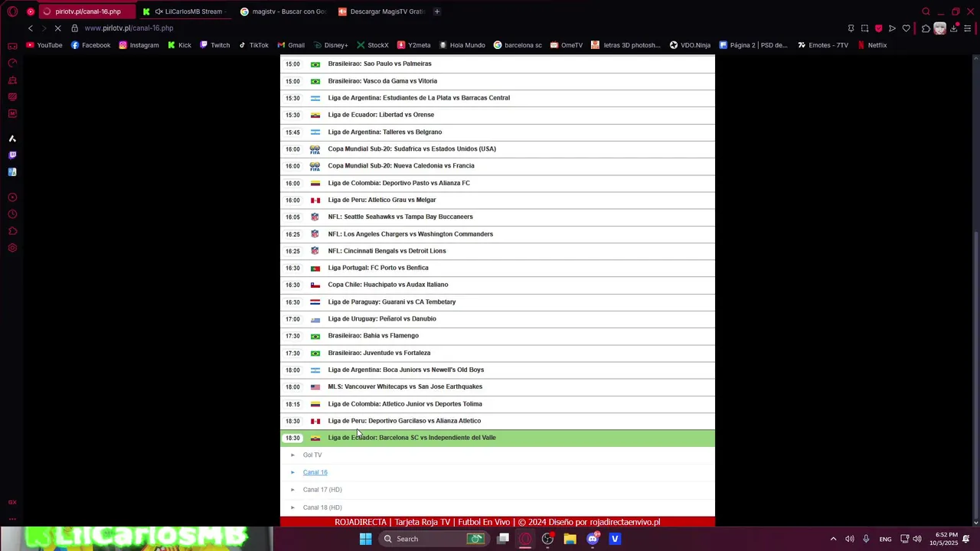The image size is (980, 551).
Task: Open Facebook bookmark
Action: coord(90,45)
